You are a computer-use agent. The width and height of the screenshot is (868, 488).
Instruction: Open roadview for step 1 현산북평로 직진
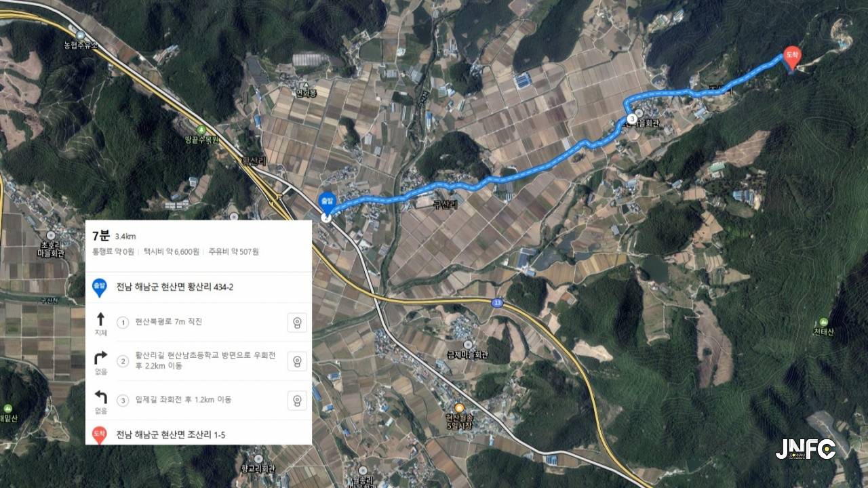[x=297, y=323]
